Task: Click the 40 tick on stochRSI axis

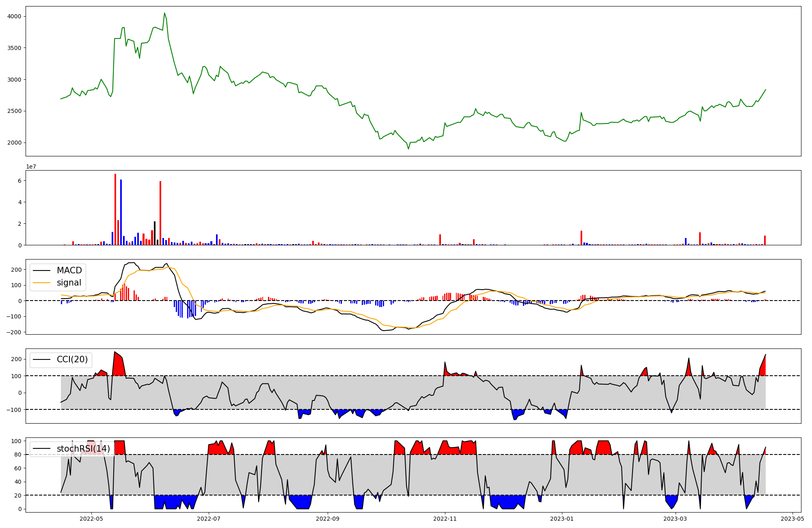Action: click(x=18, y=482)
